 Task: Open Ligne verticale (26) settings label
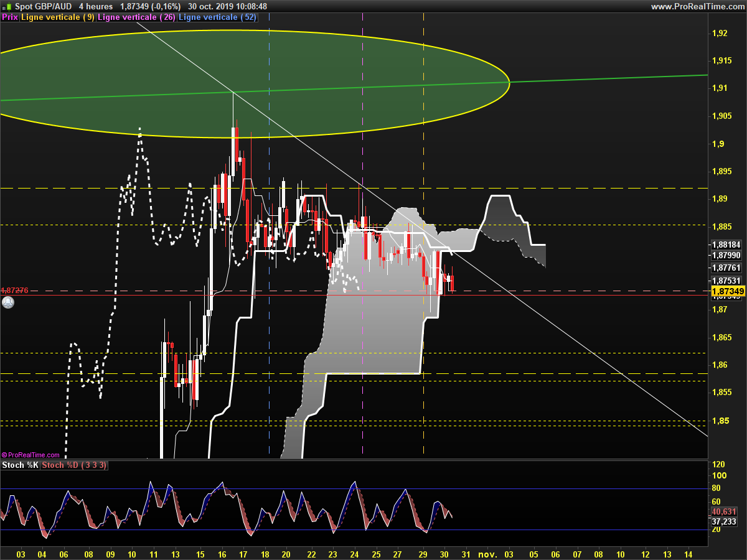(137, 17)
